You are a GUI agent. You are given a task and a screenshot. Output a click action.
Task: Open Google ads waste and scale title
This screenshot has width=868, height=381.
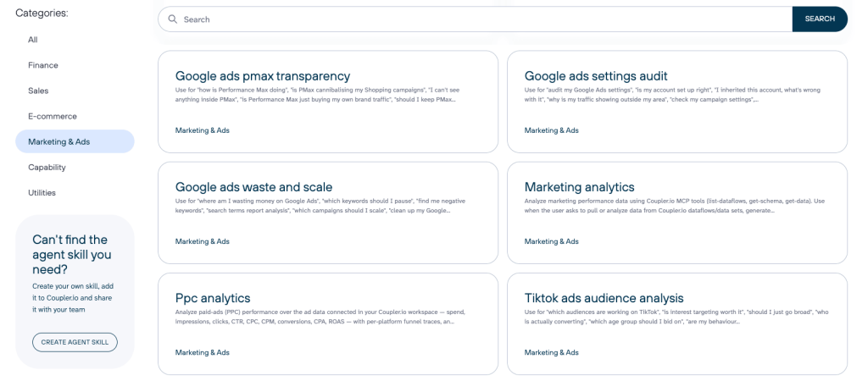click(x=253, y=187)
